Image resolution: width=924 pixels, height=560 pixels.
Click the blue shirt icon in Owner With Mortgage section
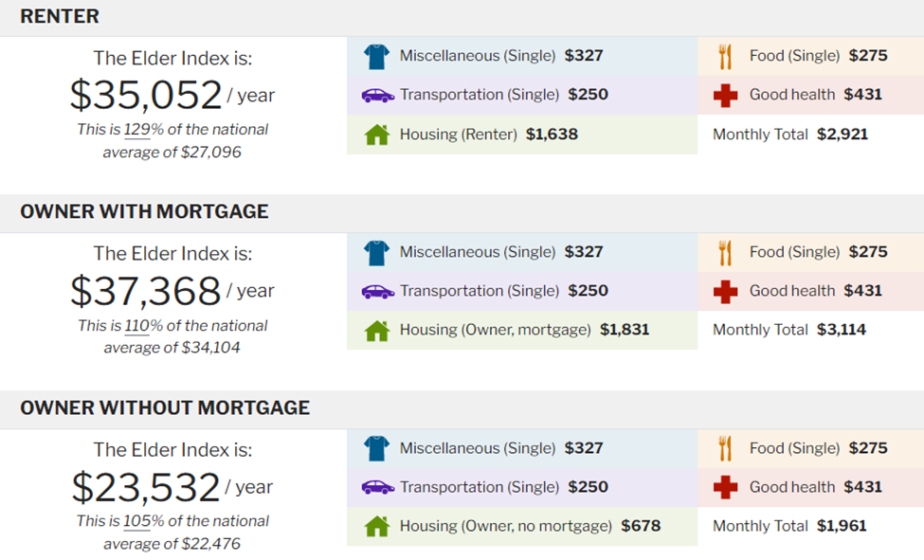376,253
